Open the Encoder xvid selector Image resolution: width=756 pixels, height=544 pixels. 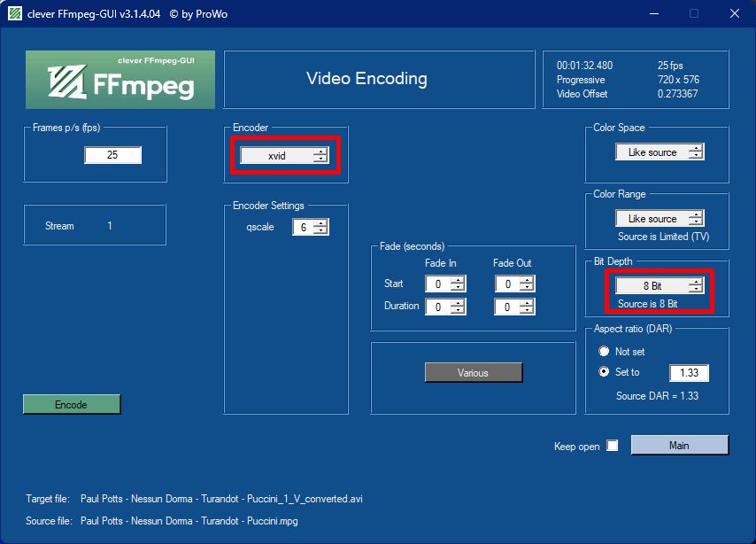point(284,155)
